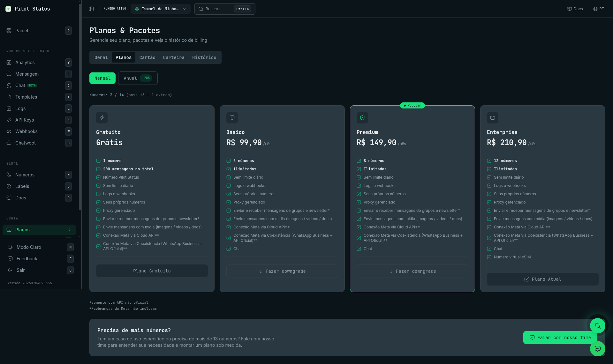Open the Docs link in top bar
Viewport: 613px width, 364px height.
(575, 9)
